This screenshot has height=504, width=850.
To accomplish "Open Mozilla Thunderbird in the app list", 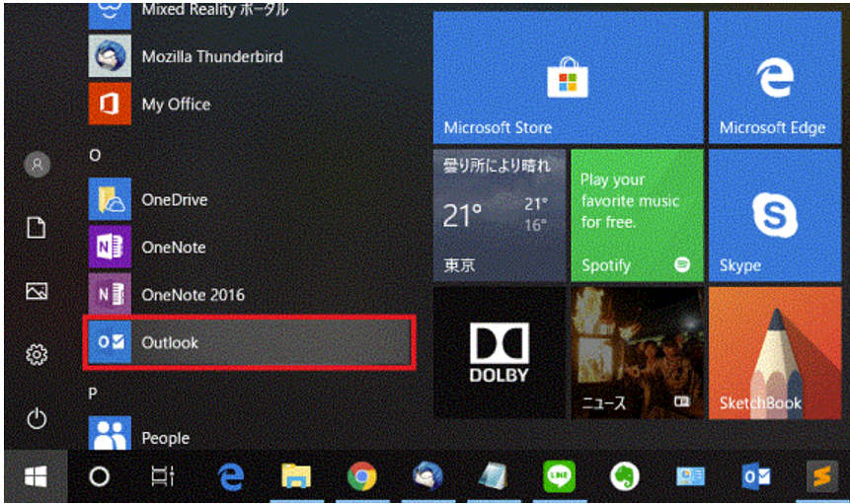I will pyautogui.click(x=250, y=56).
